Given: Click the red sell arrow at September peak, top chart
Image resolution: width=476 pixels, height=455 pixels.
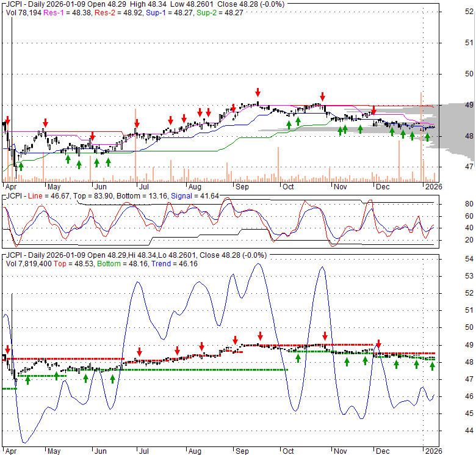Looking at the screenshot, I should click(x=258, y=92).
